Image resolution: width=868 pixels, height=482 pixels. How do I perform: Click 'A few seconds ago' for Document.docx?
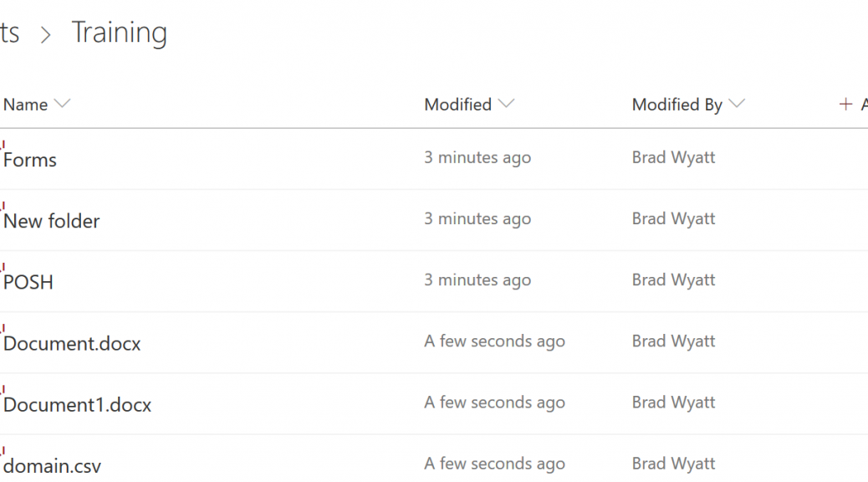494,341
